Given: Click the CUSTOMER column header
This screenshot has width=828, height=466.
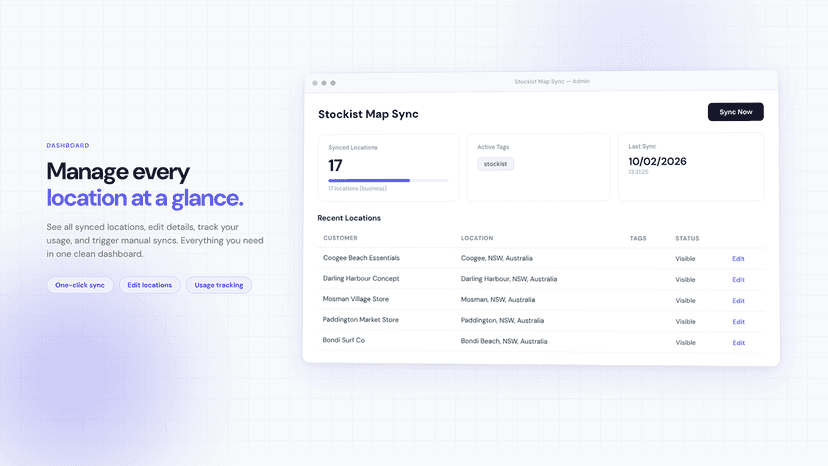Looking at the screenshot, I should [x=340, y=238].
